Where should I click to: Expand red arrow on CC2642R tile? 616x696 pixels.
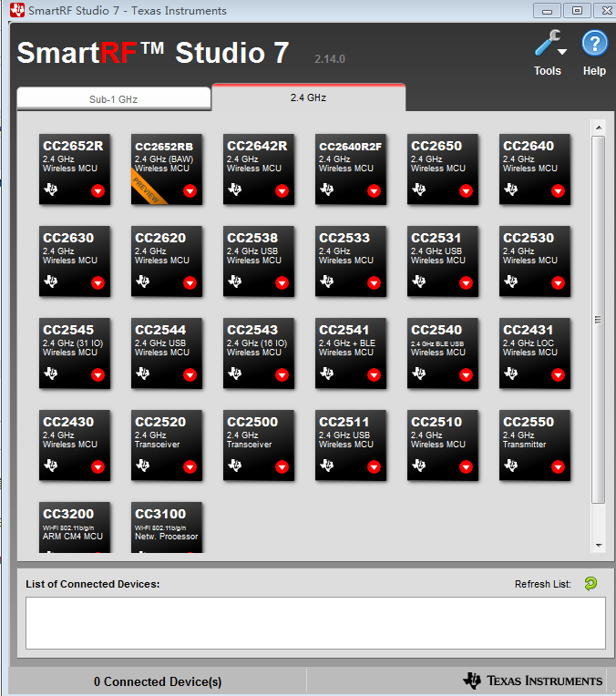(x=282, y=191)
